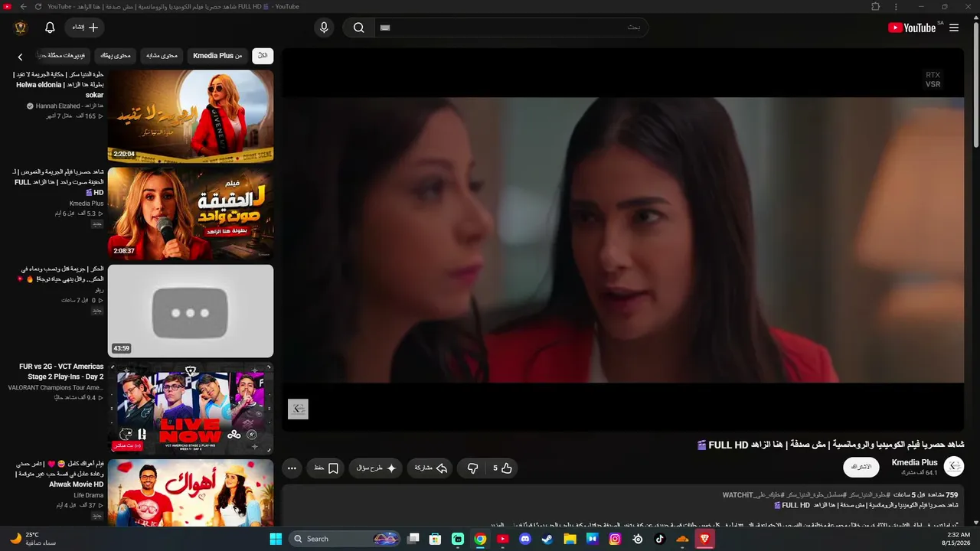
Task: Select the 'محتوى يهمّك' filter chip
Action: point(116,56)
